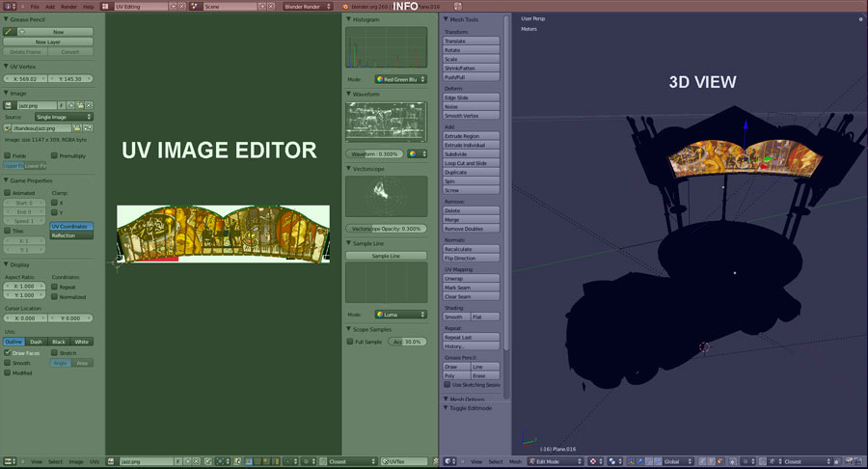Screen dimensions: 868x469
Task: Click the proportional editing icon in the 3D View header
Action: [746, 461]
